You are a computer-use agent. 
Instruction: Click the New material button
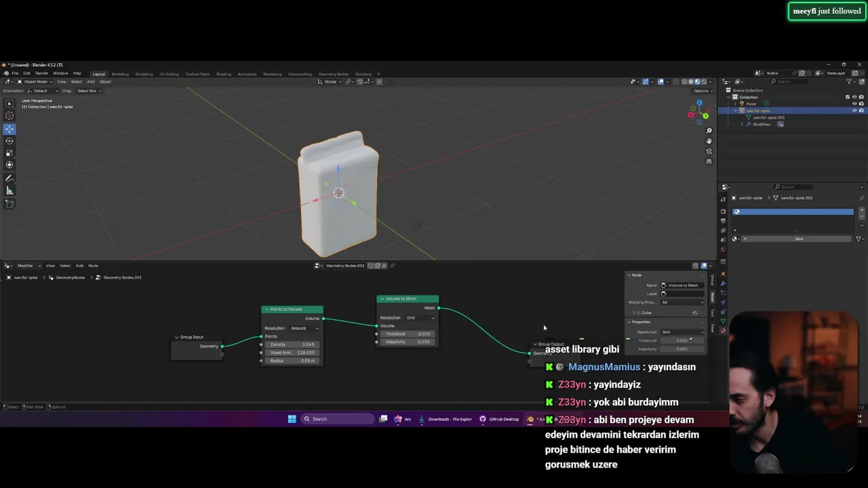799,239
